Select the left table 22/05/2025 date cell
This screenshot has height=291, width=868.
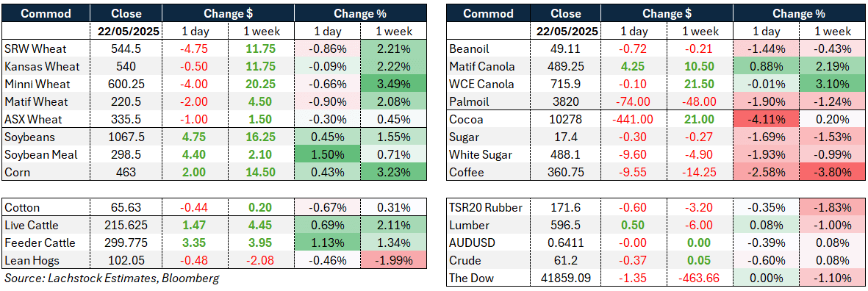tap(126, 32)
